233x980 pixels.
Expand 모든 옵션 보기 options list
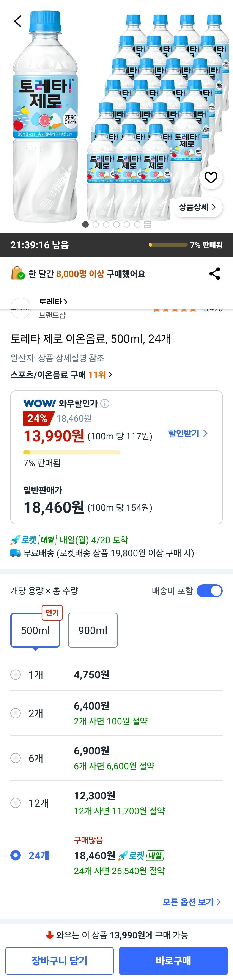pyautogui.click(x=192, y=902)
